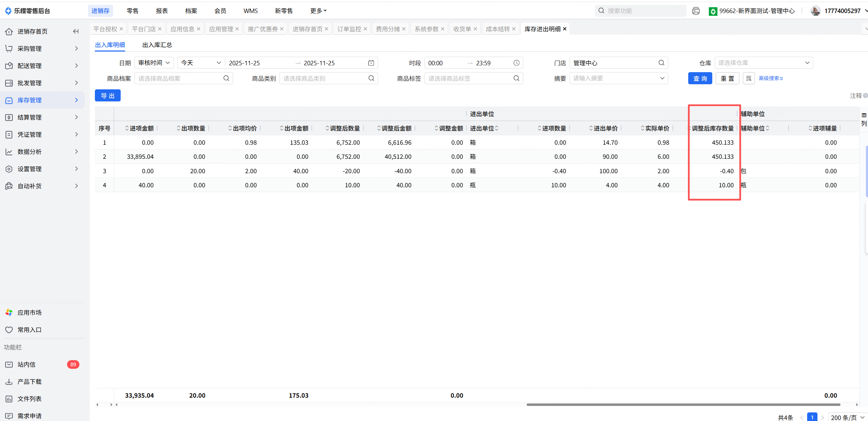Click the 导出 export button
Viewport: 868px width, 421px height.
click(108, 96)
